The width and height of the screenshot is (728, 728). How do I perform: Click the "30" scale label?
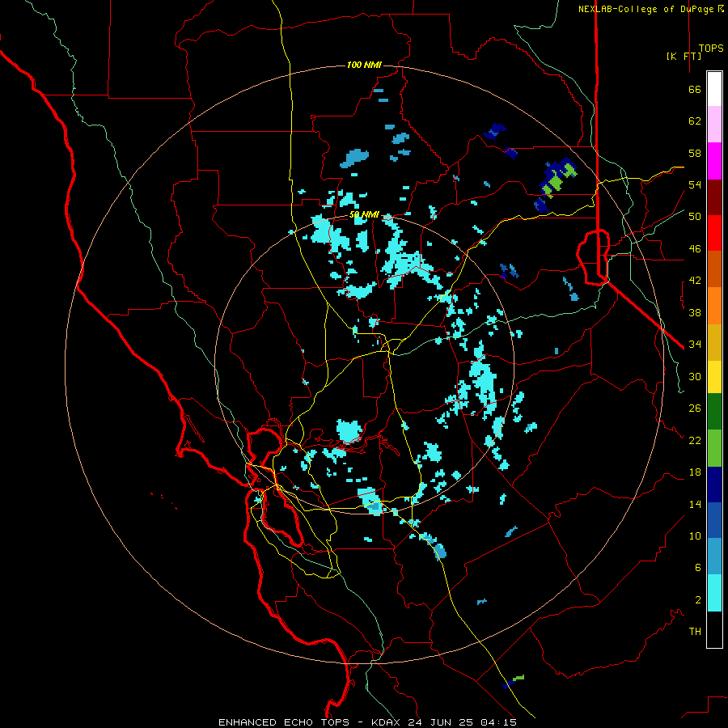coord(695,376)
